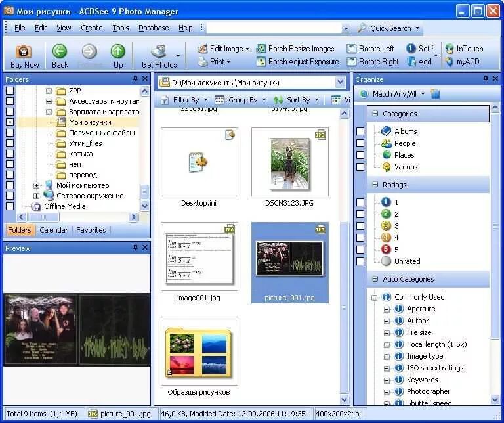504x423 pixels.
Task: Click the Albums category icon
Action: click(x=386, y=131)
